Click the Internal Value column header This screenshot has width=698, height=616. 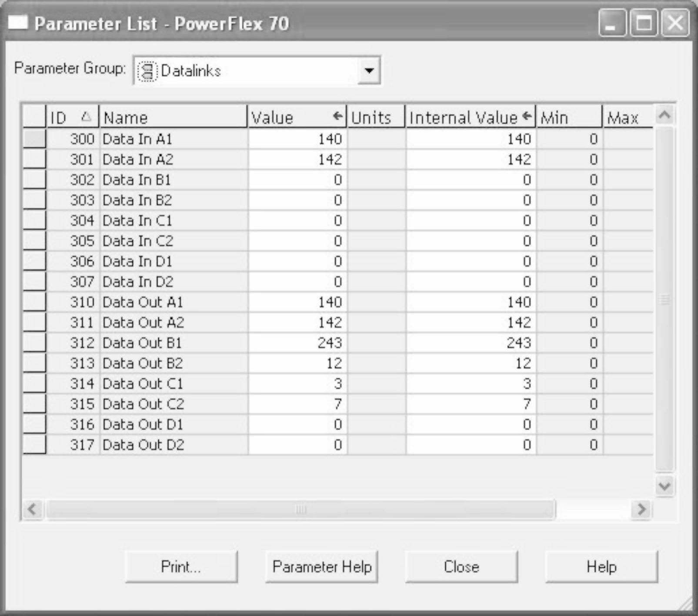tap(471, 117)
